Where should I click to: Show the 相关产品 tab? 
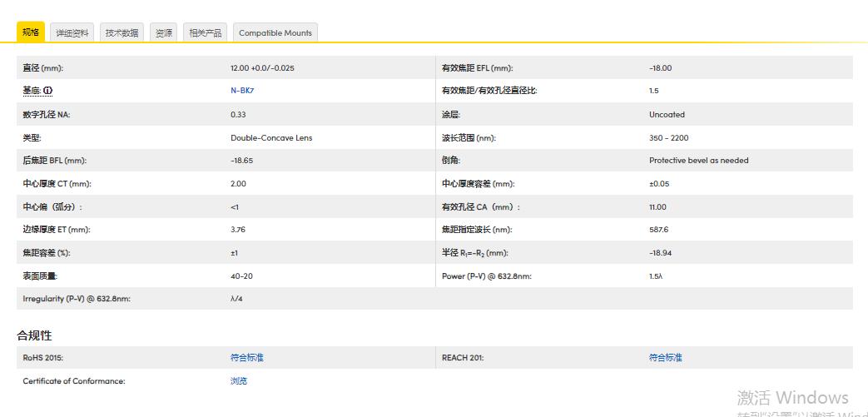[205, 33]
